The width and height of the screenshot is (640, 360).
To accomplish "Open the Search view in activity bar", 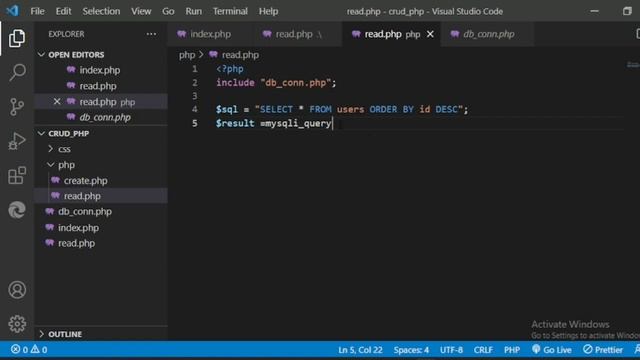I will (x=17, y=72).
